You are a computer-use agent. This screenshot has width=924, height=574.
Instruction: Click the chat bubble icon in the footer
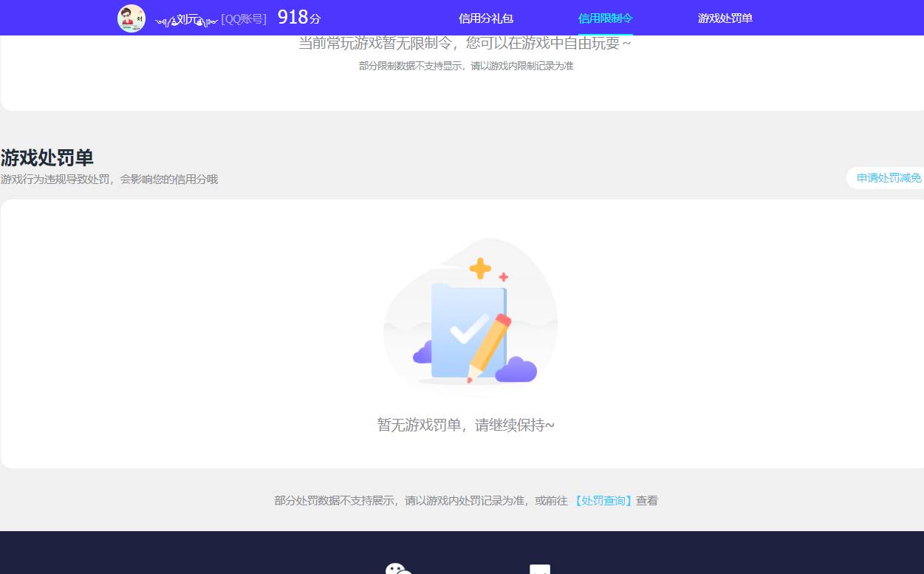[x=540, y=569]
